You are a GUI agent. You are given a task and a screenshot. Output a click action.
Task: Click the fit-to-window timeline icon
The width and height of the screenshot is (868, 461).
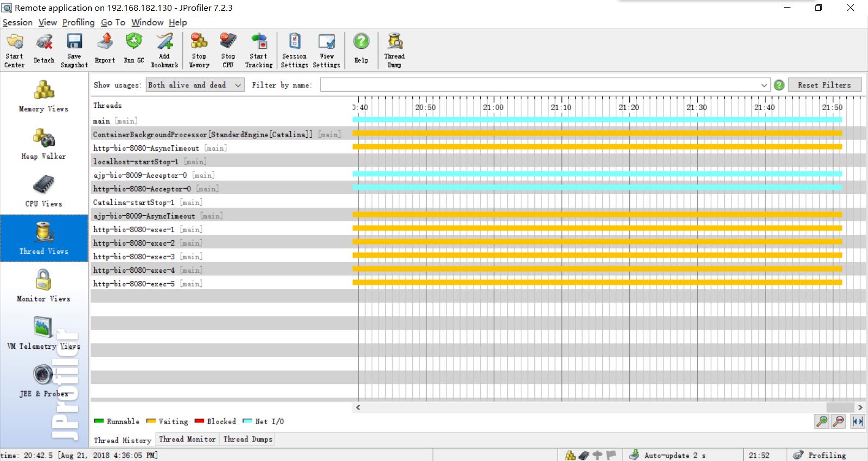coord(858,421)
